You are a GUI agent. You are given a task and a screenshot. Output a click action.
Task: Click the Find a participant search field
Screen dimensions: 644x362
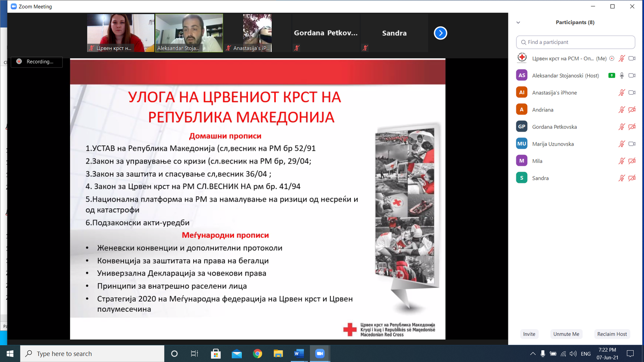click(576, 42)
